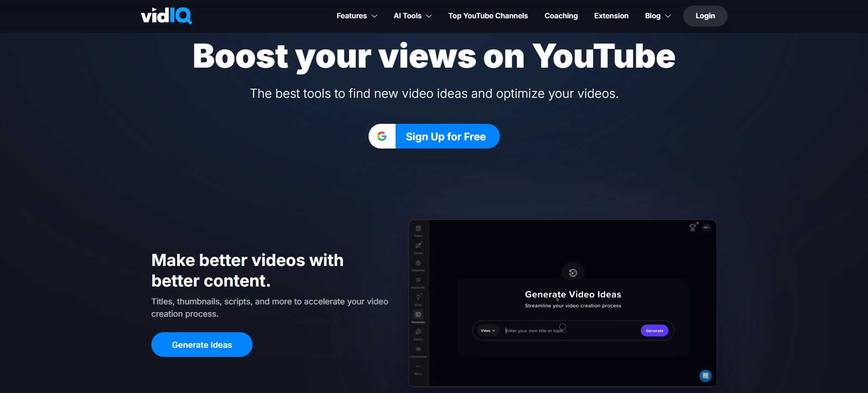The height and width of the screenshot is (393, 868).
Task: Open the vidIQ logo home link
Action: coord(166,16)
